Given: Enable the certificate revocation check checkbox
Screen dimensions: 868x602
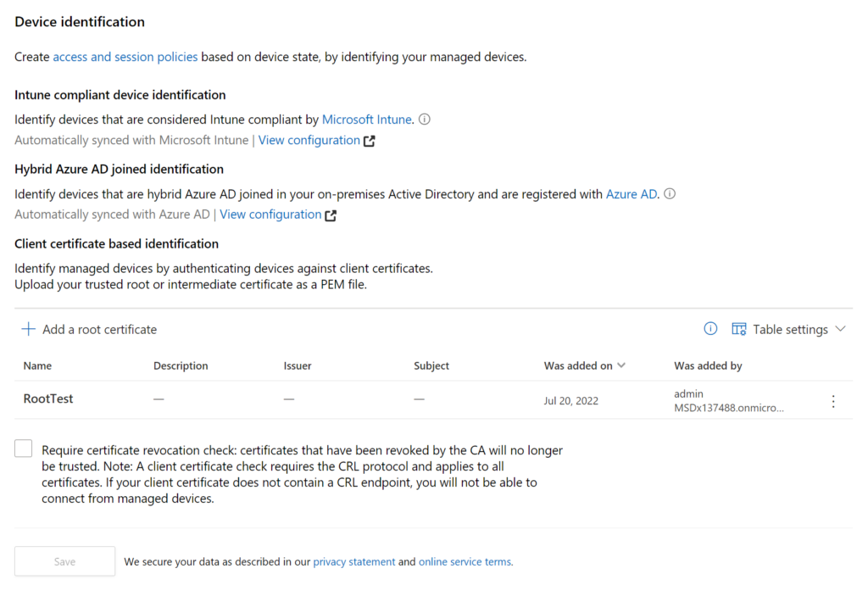Looking at the screenshot, I should click(23, 448).
